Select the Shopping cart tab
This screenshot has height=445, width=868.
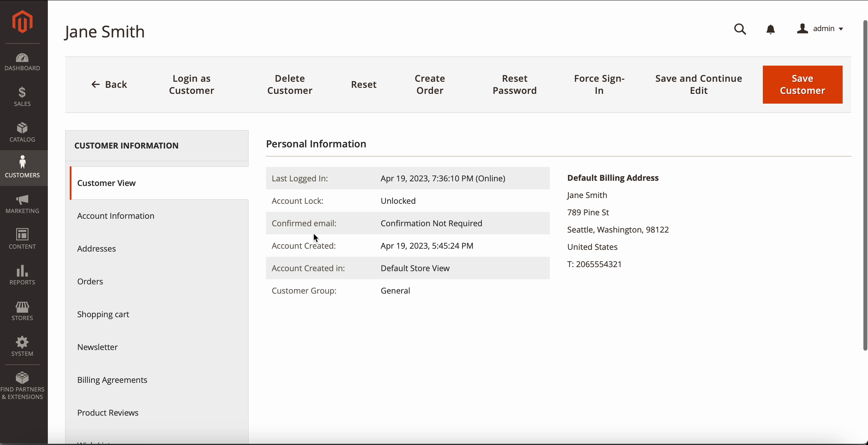[103, 314]
